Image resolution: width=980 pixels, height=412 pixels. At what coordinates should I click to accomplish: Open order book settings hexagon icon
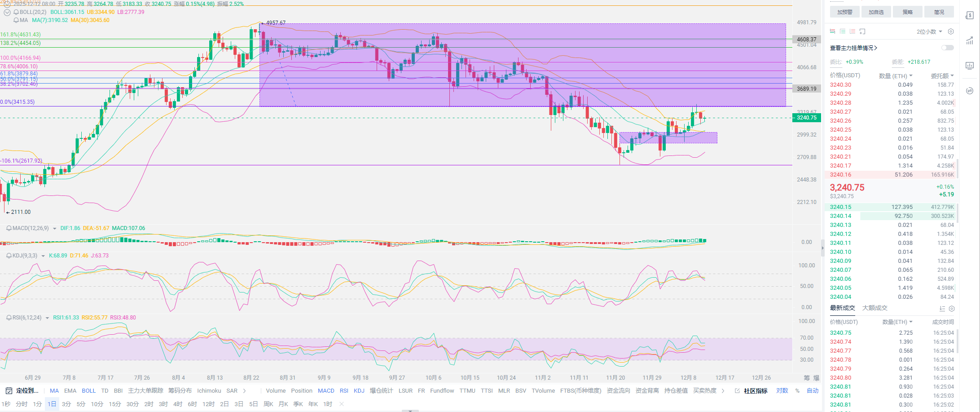[950, 31]
